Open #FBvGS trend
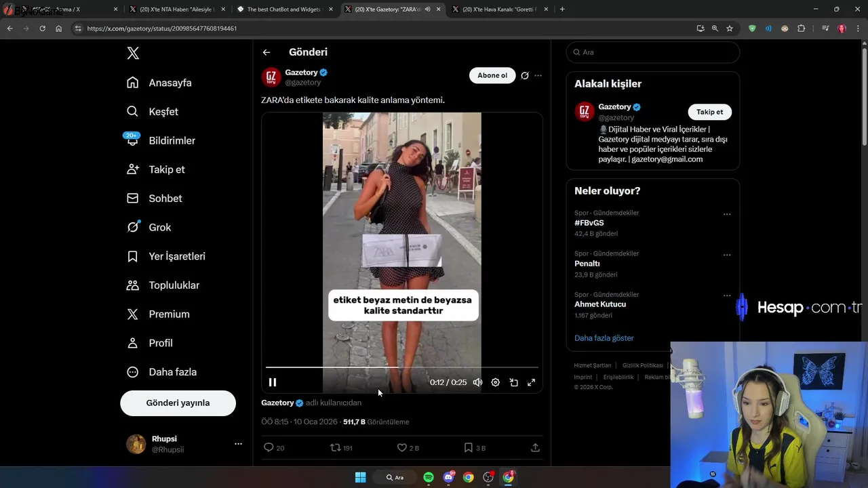Image resolution: width=868 pixels, height=488 pixels. 589,222
